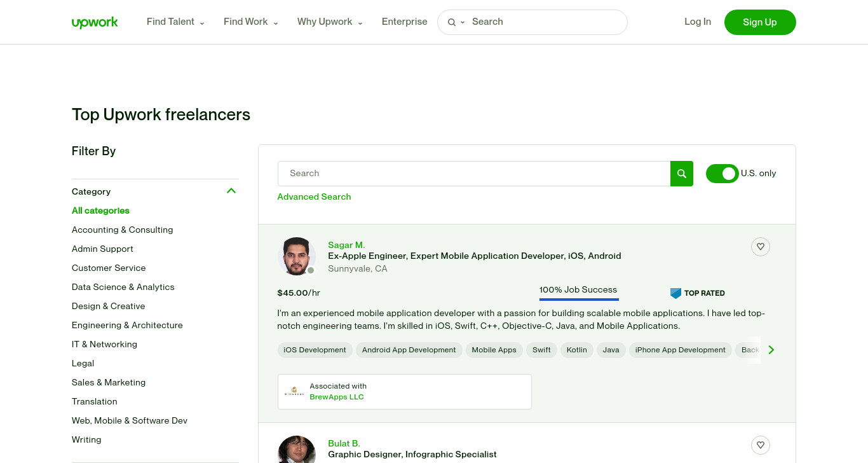Click the Sunnyvale, CA location text

click(x=358, y=269)
